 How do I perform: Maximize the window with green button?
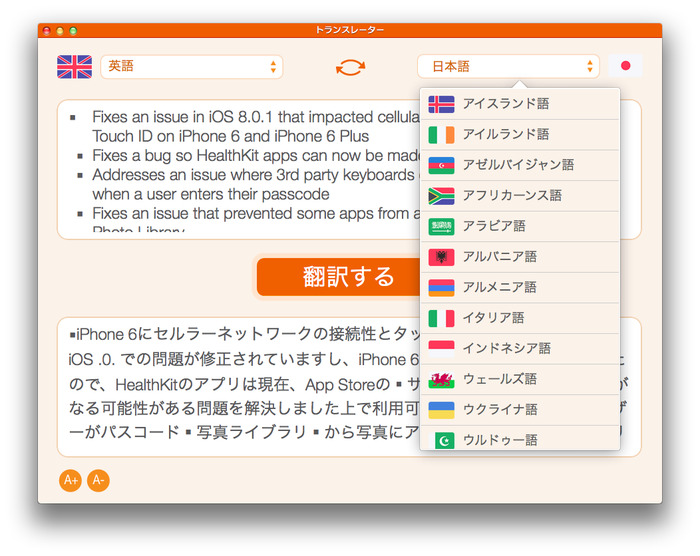(x=73, y=30)
